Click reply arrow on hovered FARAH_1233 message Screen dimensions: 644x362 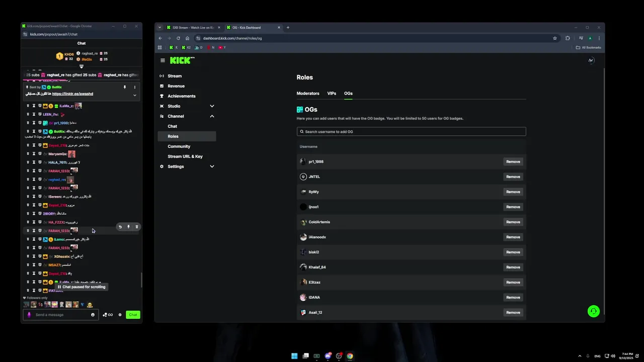120,227
